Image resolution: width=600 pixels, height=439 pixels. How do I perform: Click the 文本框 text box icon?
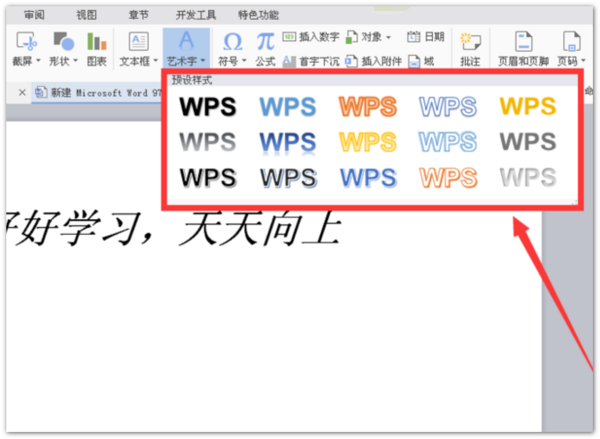click(x=138, y=41)
